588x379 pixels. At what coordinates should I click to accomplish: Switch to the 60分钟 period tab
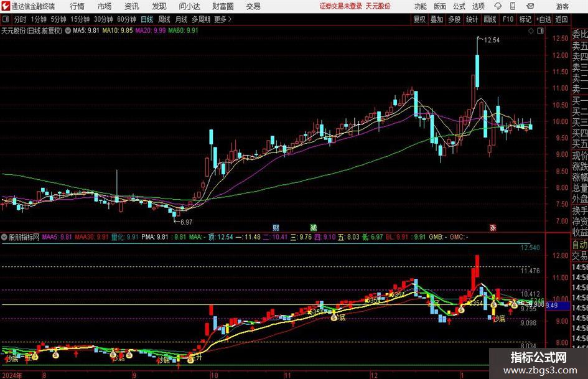tap(126, 19)
